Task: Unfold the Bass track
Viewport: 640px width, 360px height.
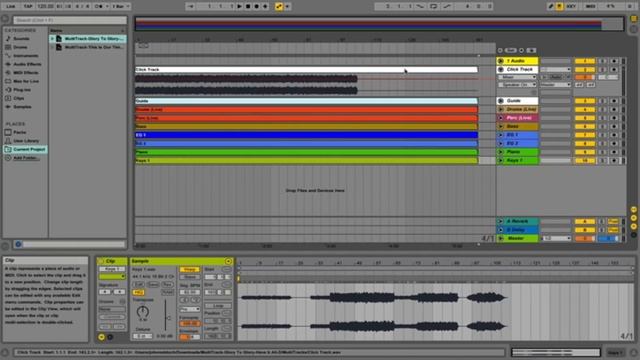Action: [x=501, y=127]
